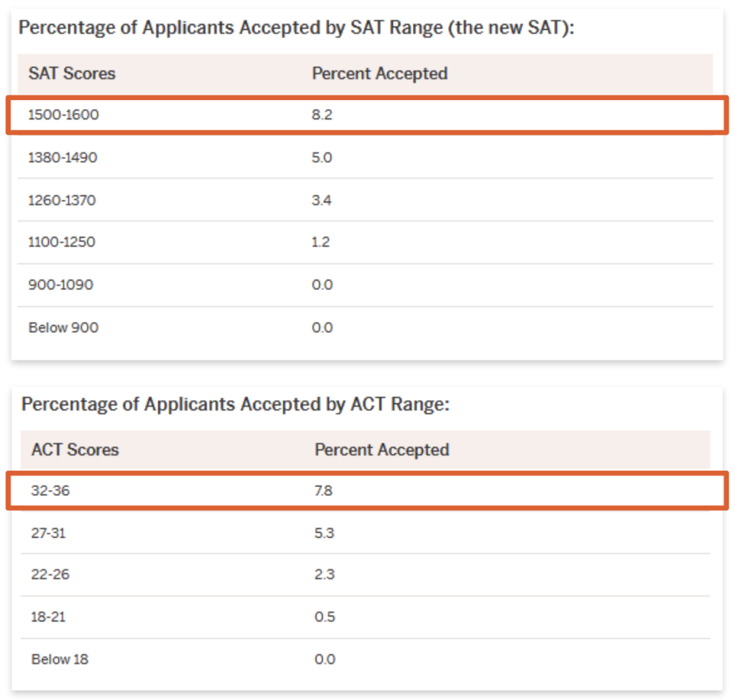Click the Below 18 row label
The width and height of the screenshot is (735, 700).
[x=59, y=660]
